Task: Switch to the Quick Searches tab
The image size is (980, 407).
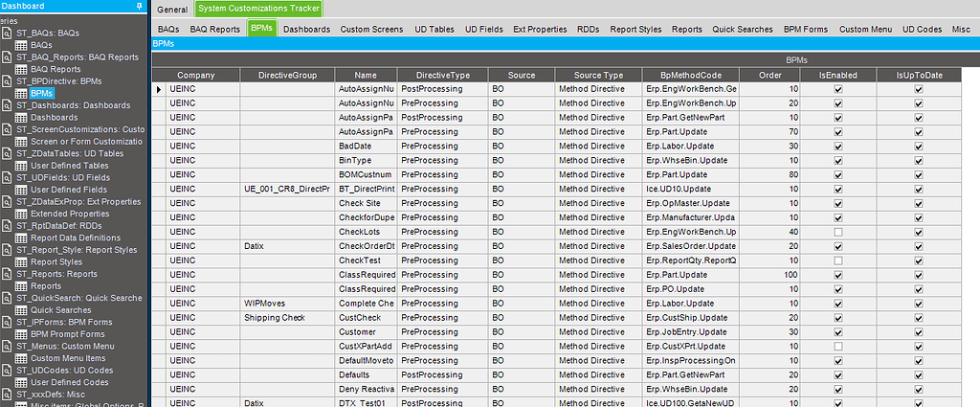Action: tap(743, 30)
